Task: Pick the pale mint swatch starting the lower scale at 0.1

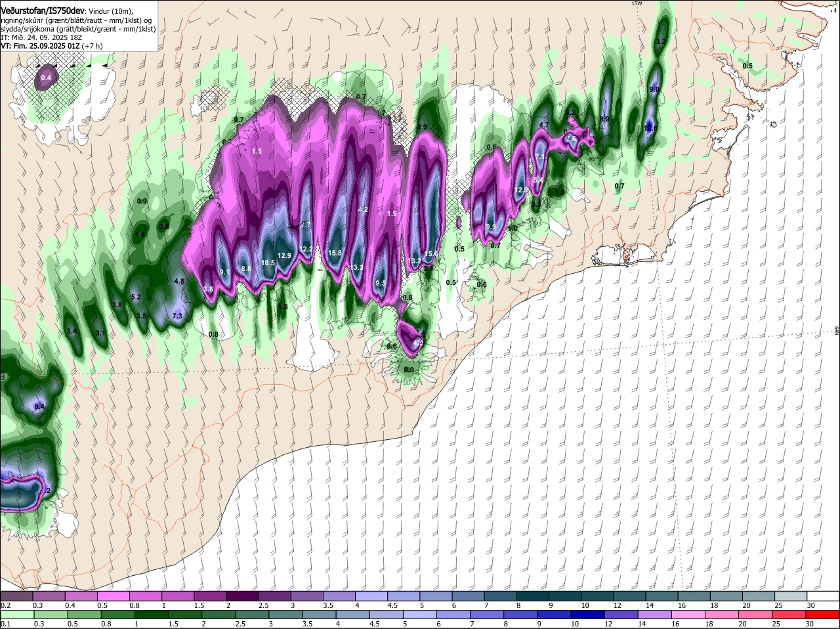Action: pyautogui.click(x=16, y=615)
